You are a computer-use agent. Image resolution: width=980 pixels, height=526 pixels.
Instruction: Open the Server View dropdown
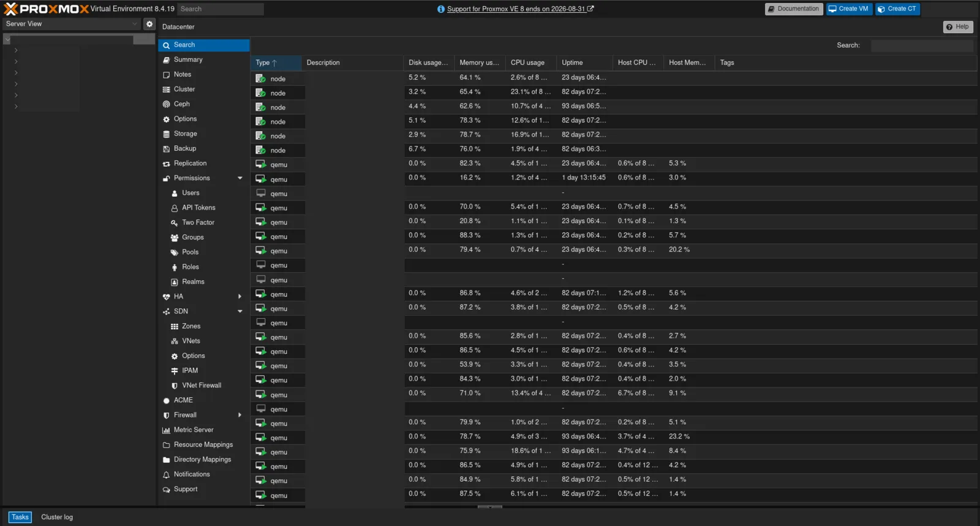tap(72, 24)
